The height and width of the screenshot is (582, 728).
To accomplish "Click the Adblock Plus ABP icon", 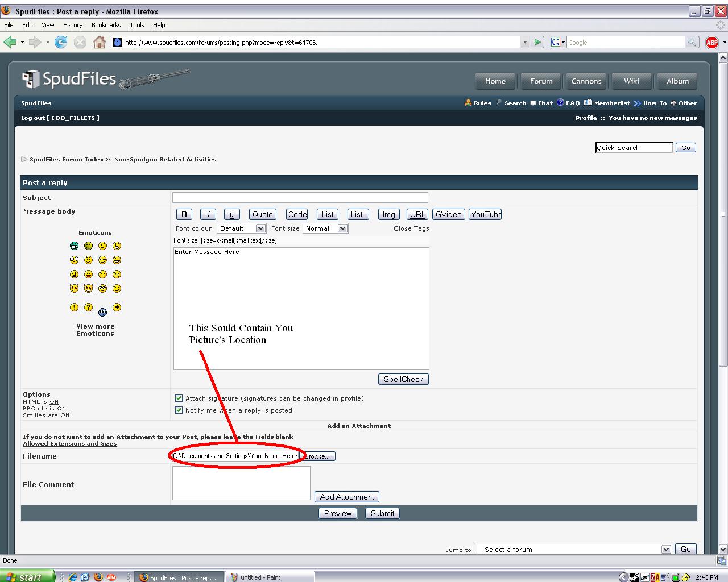I will click(712, 42).
